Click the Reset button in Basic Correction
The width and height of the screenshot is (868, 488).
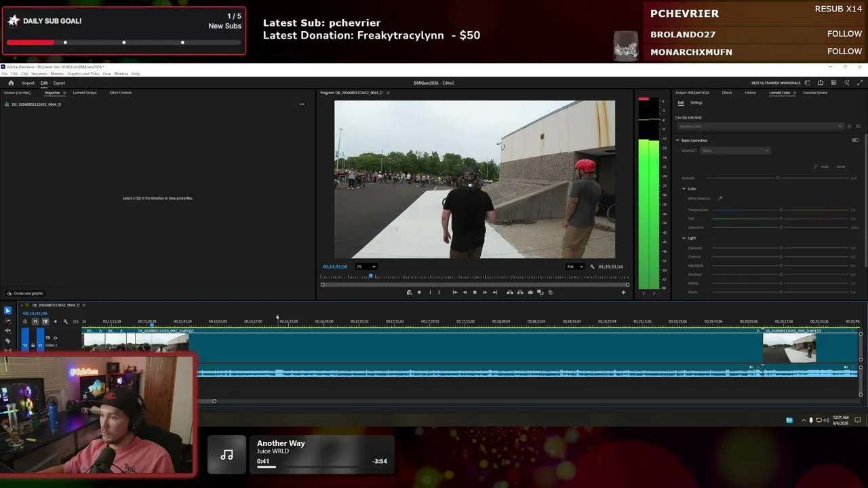(841, 167)
